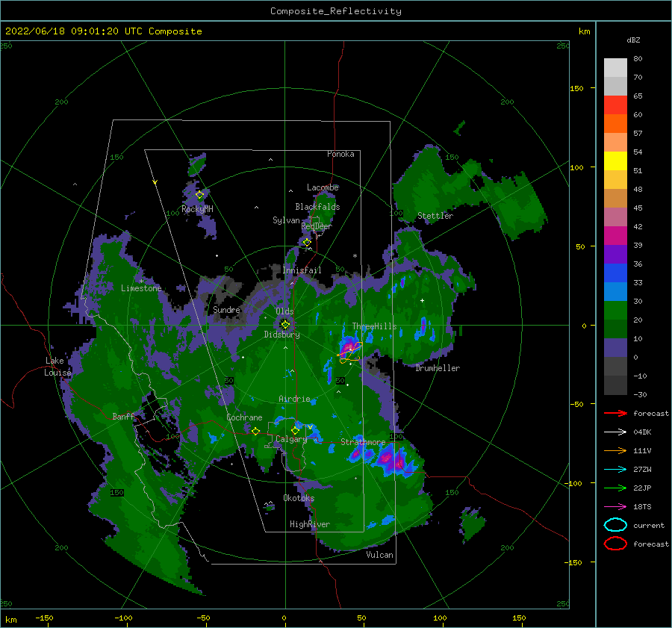
Task: Click the Vulcan city label
Action: coord(380,555)
